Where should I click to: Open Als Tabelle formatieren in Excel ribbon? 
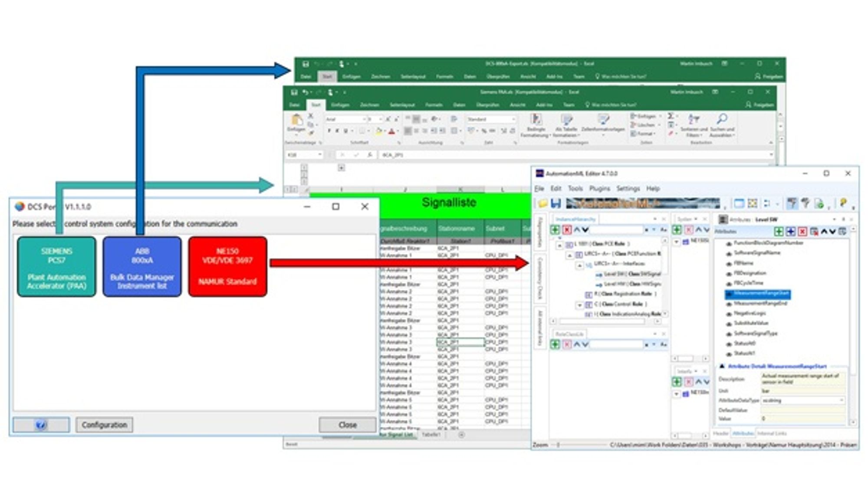566,126
